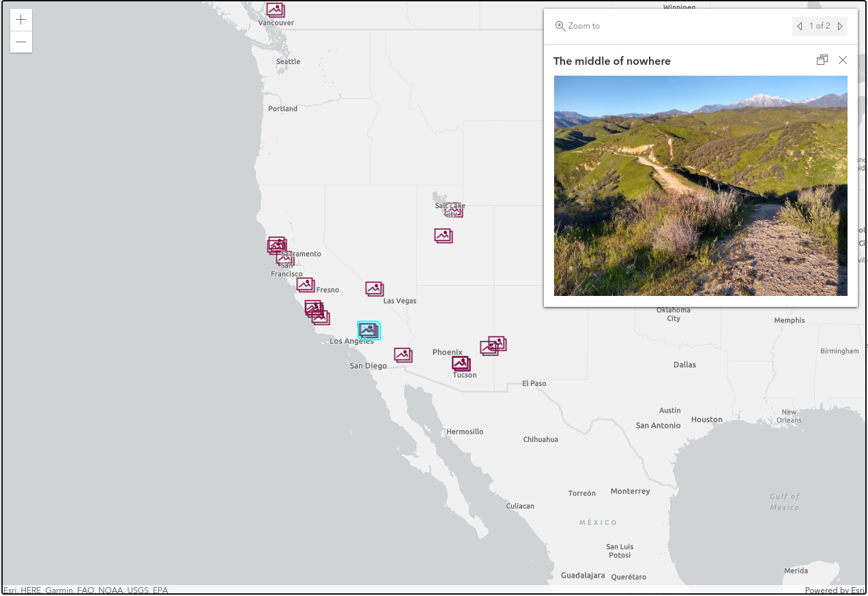The height and width of the screenshot is (596, 868).
Task: Open photo marker above Vancouver
Action: click(x=275, y=10)
